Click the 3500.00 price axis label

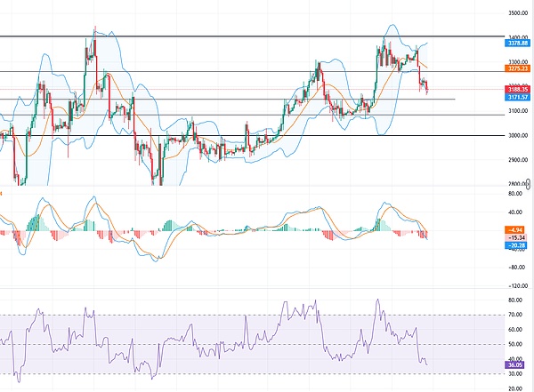[506, 12]
